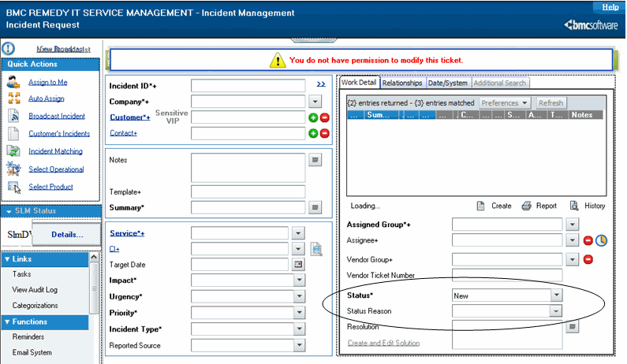The height and width of the screenshot is (364, 627).
Task: Open the Notes text editor icon
Action: pos(315,160)
